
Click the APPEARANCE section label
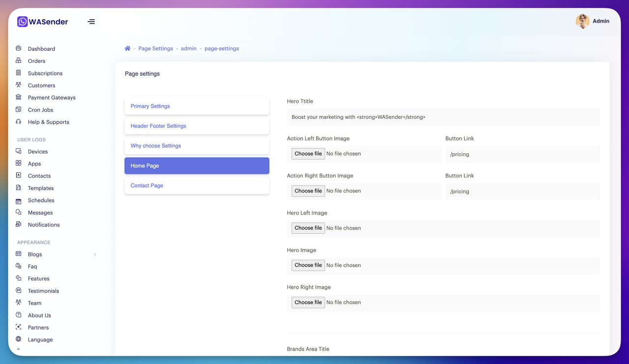pos(34,242)
